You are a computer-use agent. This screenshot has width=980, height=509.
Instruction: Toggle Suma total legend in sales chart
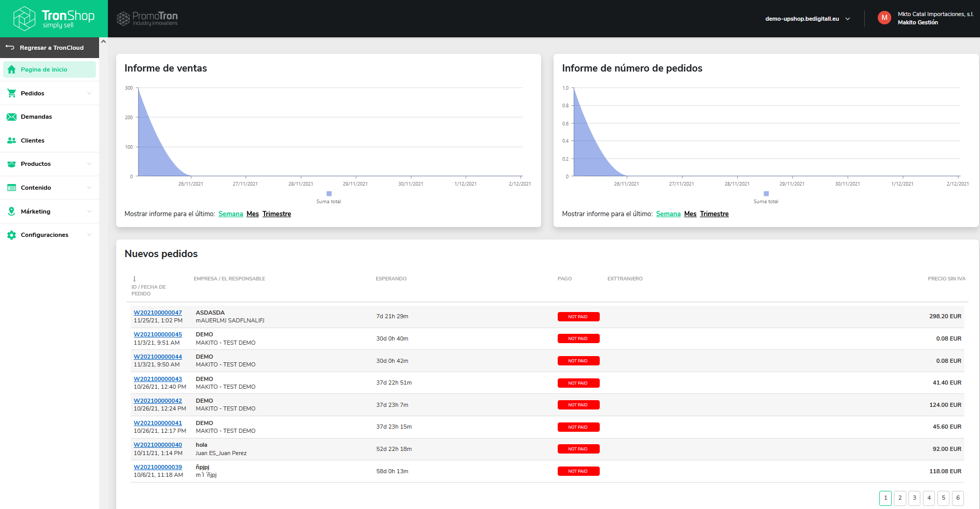[x=329, y=197]
